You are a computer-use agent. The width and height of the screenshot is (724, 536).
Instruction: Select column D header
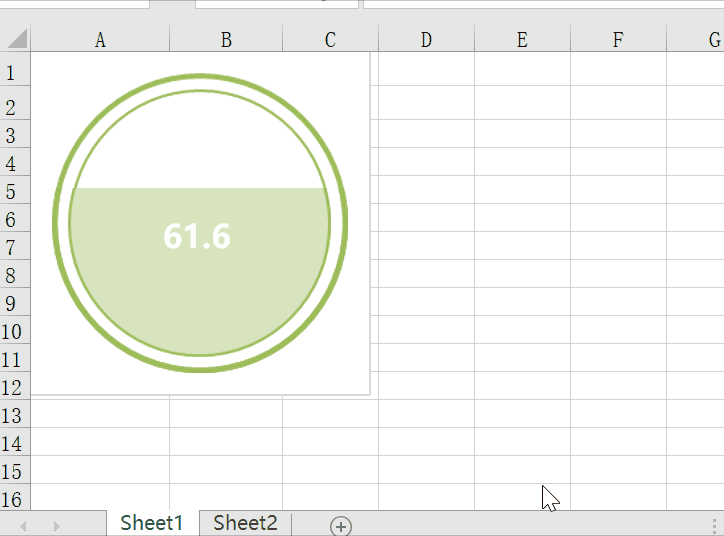426,40
